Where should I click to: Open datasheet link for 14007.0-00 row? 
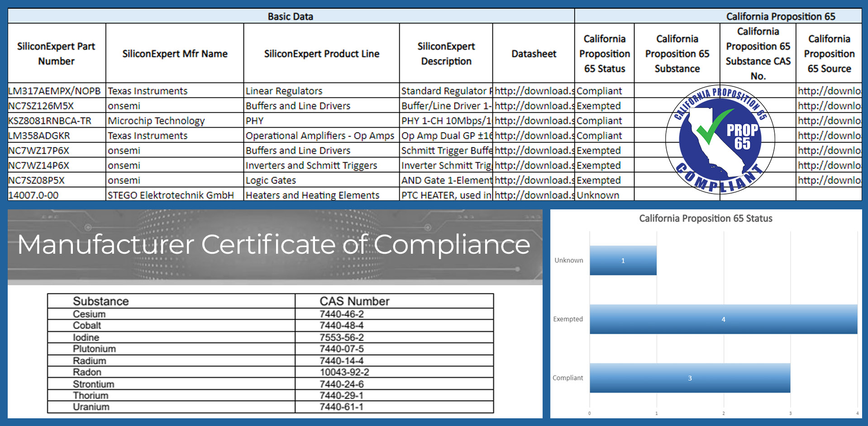click(534, 194)
